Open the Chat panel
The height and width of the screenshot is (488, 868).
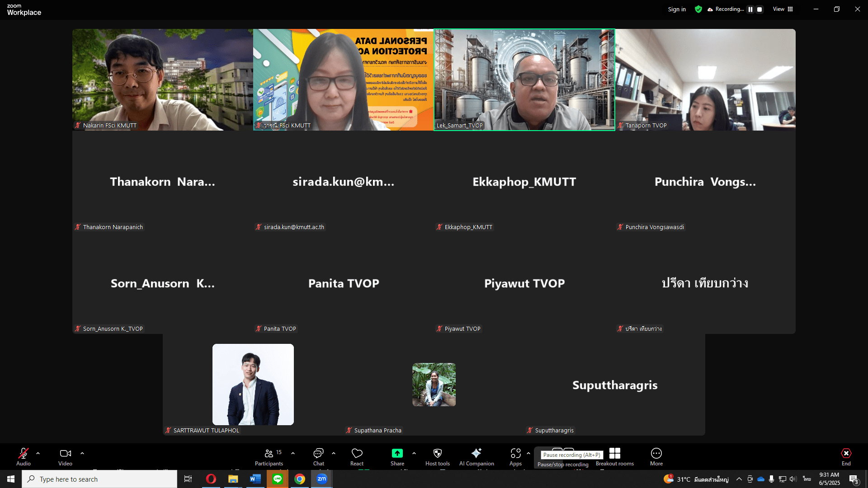[319, 456]
